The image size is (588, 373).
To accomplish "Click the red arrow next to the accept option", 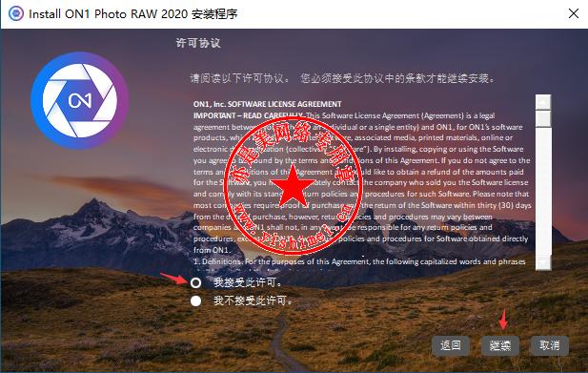I will [173, 279].
